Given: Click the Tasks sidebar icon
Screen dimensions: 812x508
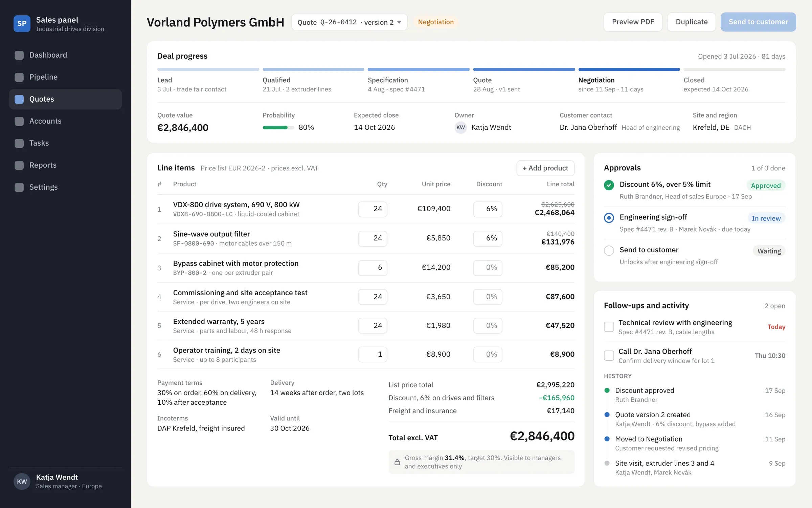Looking at the screenshot, I should pos(19,143).
